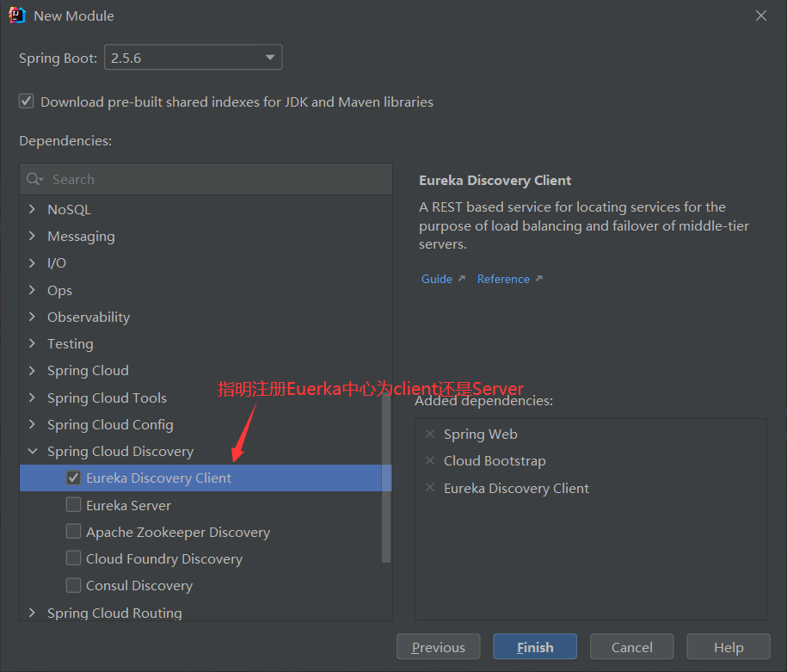Check the Eureka Server checkbox
The image size is (787, 672).
[x=73, y=504]
